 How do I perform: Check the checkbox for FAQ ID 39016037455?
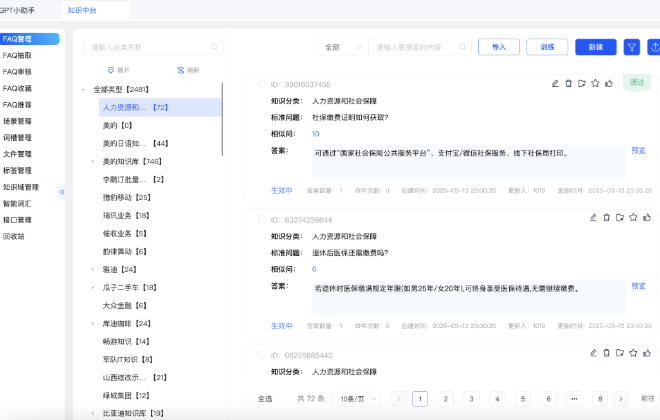pyautogui.click(x=262, y=85)
